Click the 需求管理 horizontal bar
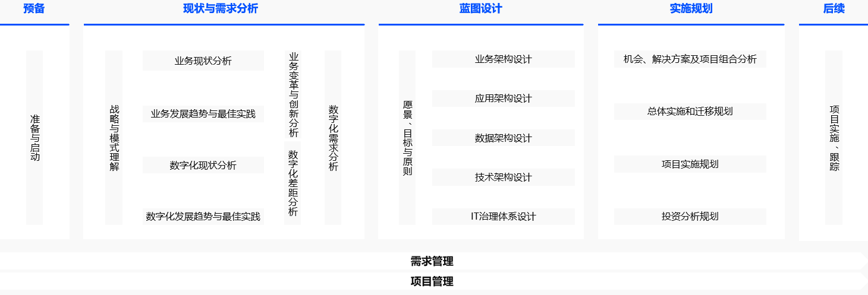The image size is (868, 295). click(x=432, y=261)
